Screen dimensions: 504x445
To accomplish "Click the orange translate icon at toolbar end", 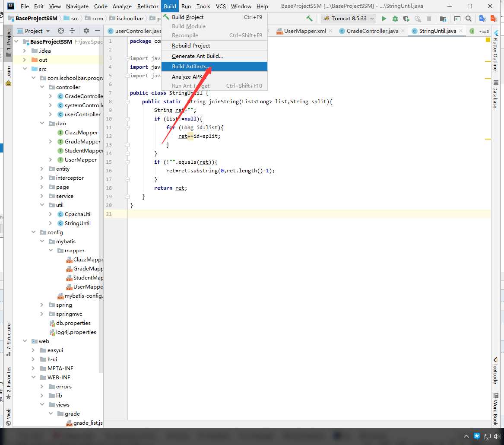I will (493, 19).
